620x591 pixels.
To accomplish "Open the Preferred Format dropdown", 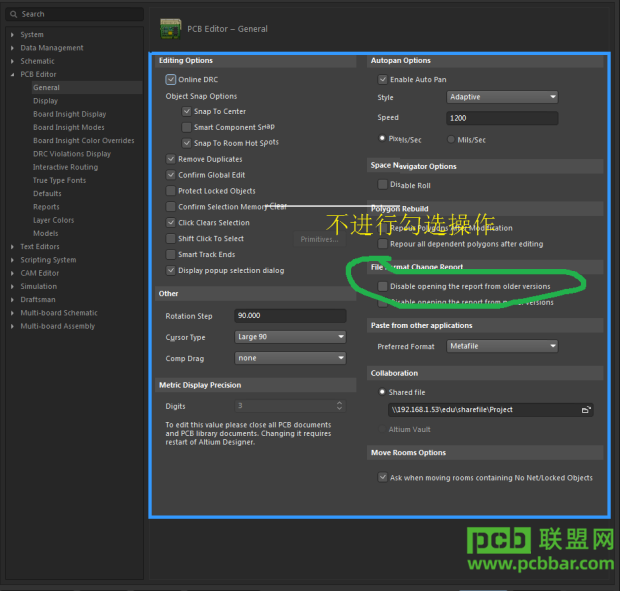I will 502,346.
